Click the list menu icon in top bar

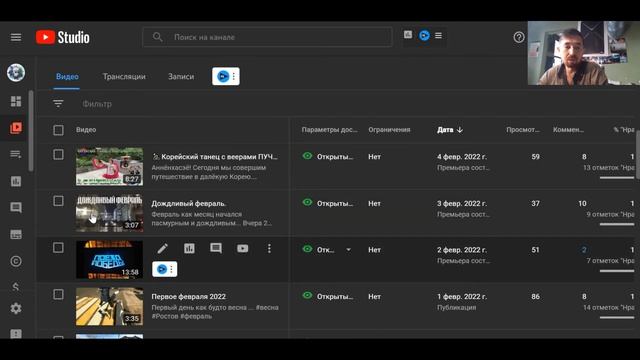coord(438,36)
